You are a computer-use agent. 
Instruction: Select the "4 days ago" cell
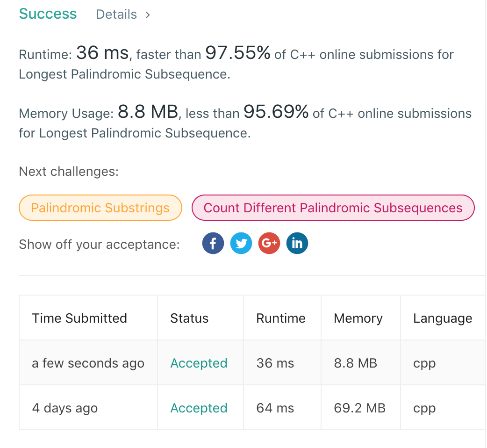coord(64,408)
